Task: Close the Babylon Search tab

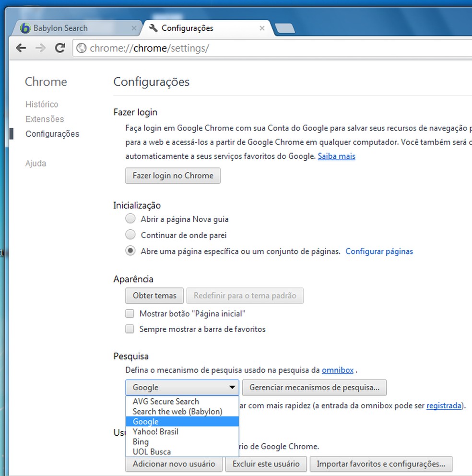Action: pyautogui.click(x=134, y=28)
